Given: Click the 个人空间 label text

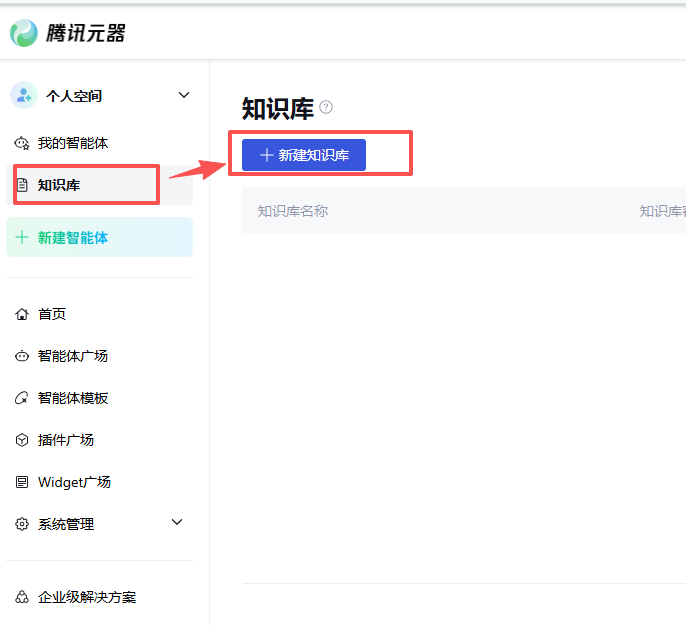Looking at the screenshot, I should [x=74, y=96].
